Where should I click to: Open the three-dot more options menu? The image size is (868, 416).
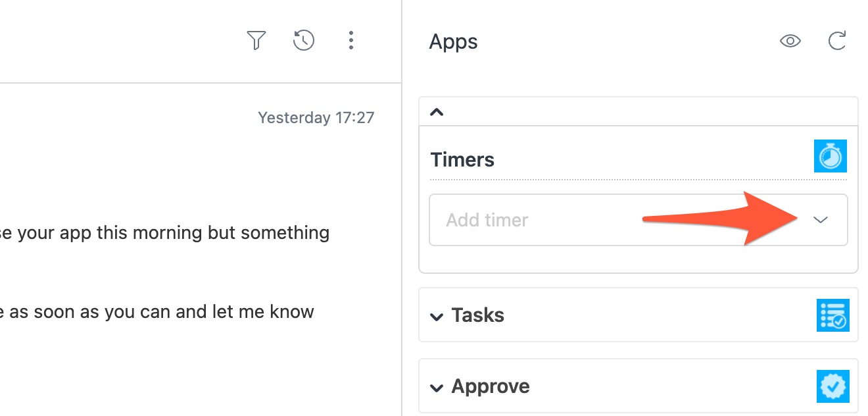pyautogui.click(x=351, y=41)
